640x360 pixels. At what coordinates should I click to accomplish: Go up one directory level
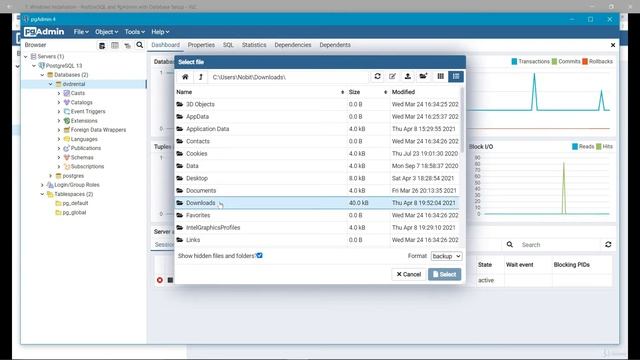(x=200, y=77)
